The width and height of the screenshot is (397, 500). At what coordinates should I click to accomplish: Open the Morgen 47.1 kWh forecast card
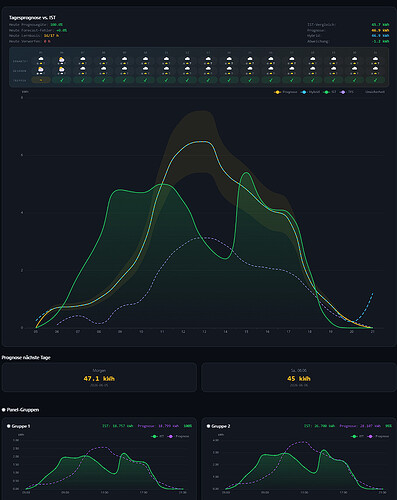pyautogui.click(x=99, y=377)
